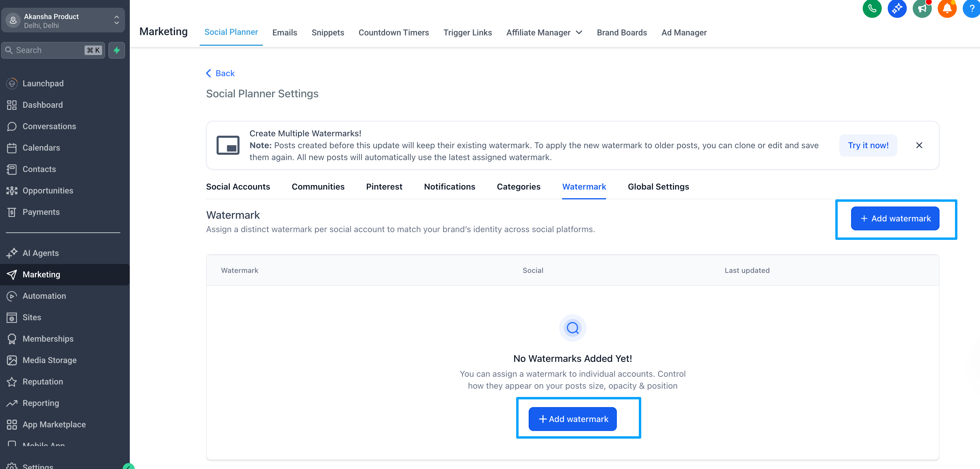Click the top-right Add watermark button
The height and width of the screenshot is (469, 980).
(895, 218)
